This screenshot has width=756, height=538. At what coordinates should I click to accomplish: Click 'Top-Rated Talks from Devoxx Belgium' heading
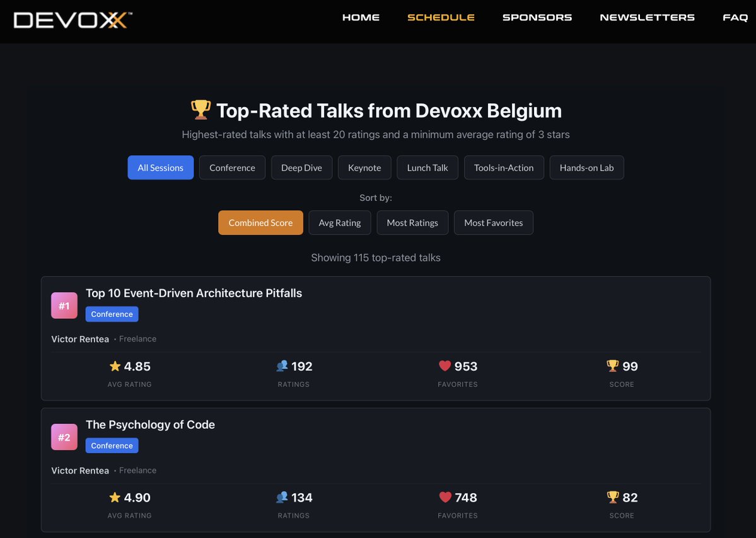[388, 111]
